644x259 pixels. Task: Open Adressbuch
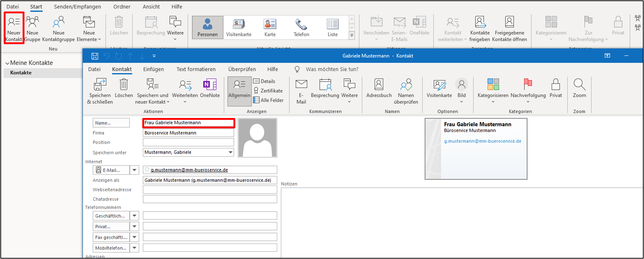[x=379, y=89]
